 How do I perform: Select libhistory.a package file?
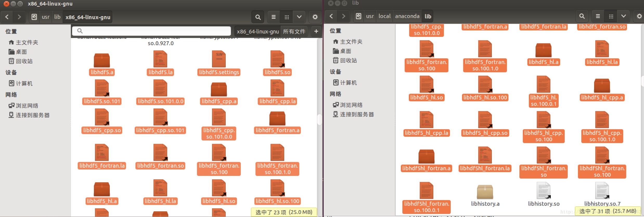coord(485,196)
